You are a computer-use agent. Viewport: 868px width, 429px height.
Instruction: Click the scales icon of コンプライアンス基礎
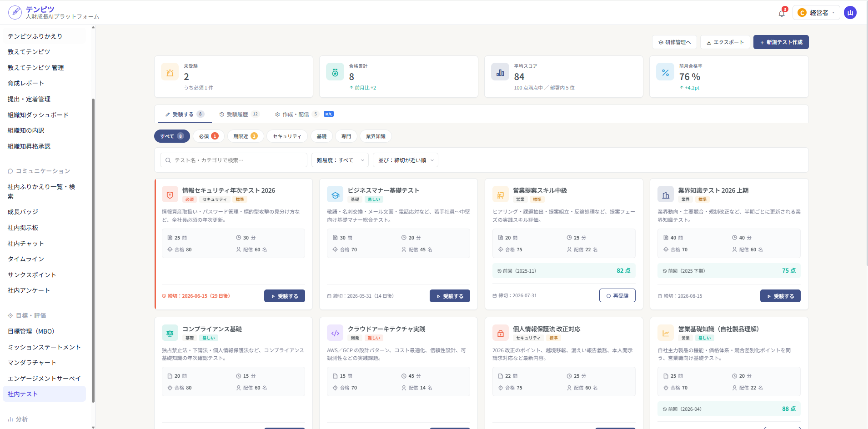(170, 333)
